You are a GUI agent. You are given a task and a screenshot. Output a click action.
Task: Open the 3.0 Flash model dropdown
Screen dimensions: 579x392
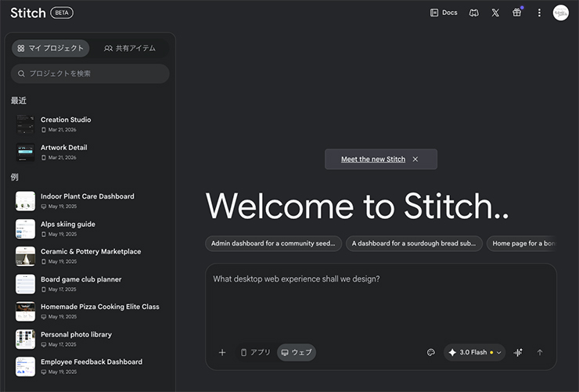point(474,353)
